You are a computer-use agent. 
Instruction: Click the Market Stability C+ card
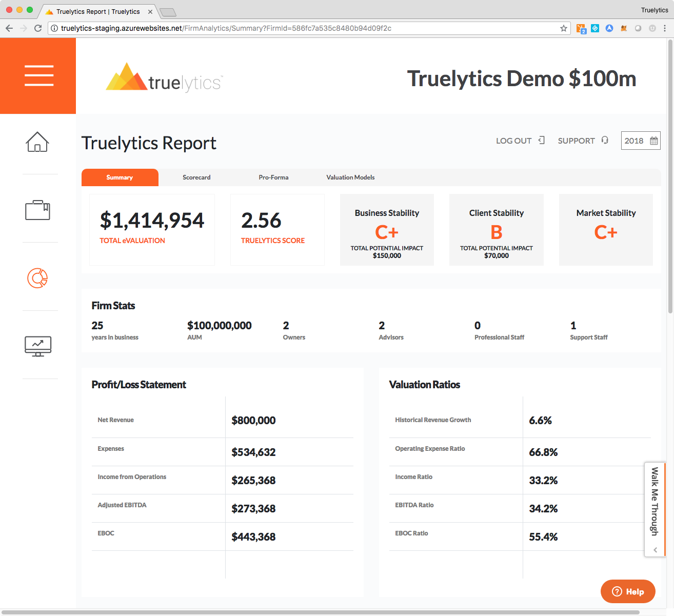[606, 230]
